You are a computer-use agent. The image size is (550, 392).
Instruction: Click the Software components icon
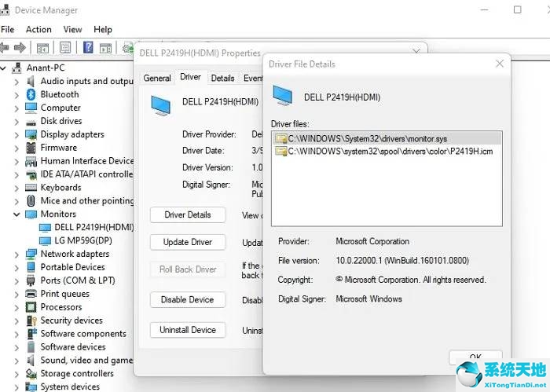31,334
